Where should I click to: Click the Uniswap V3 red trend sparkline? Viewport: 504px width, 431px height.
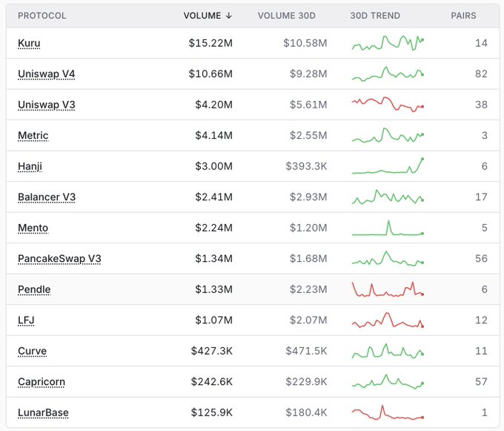tap(388, 104)
